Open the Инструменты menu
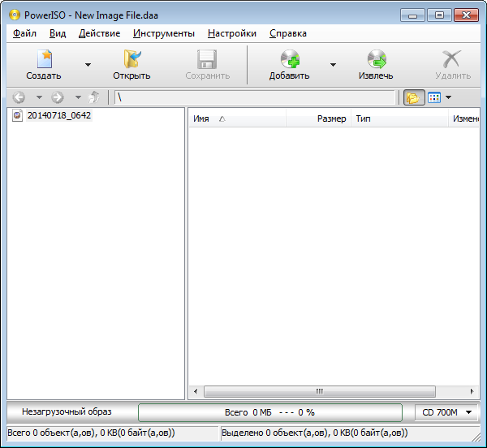This screenshot has height=448, width=487. coord(164,33)
